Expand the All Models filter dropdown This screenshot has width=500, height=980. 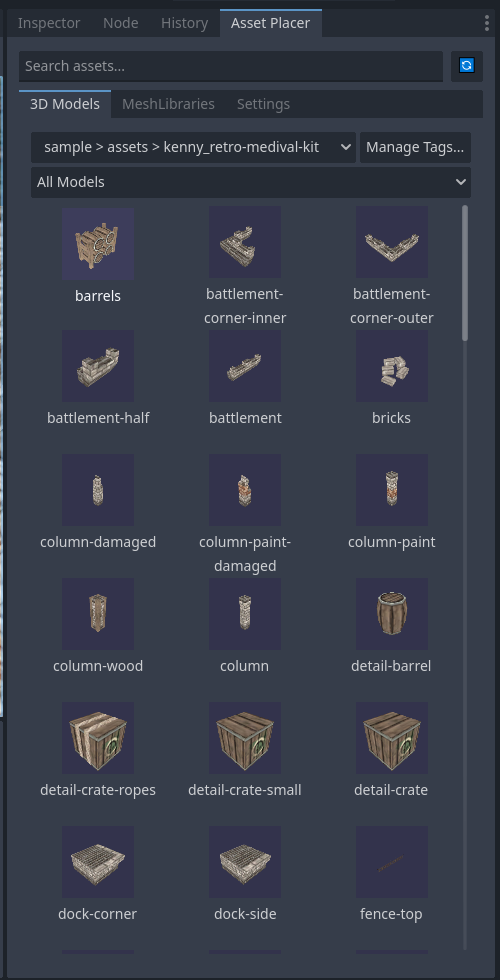click(x=251, y=182)
